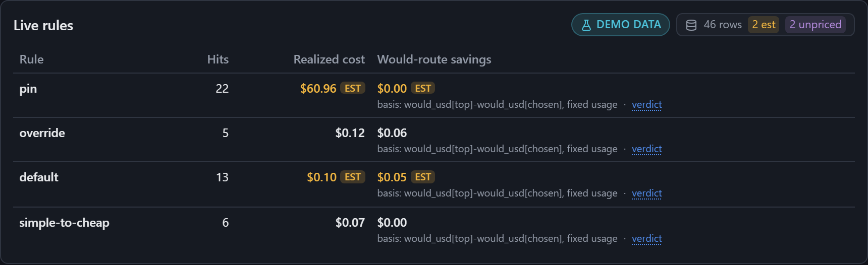Click the EST tag next to $0.05

(423, 177)
